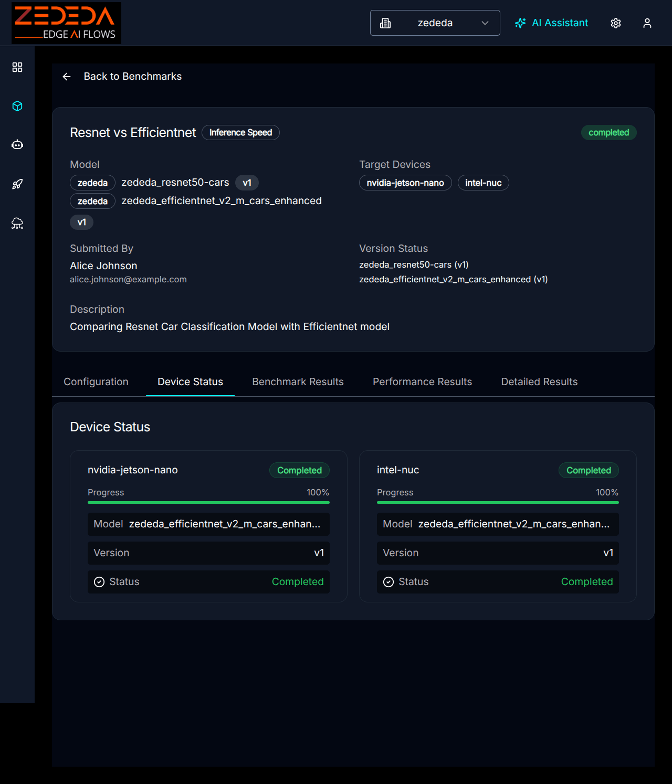Open the dashboard grid icon in sidebar

[x=17, y=67]
